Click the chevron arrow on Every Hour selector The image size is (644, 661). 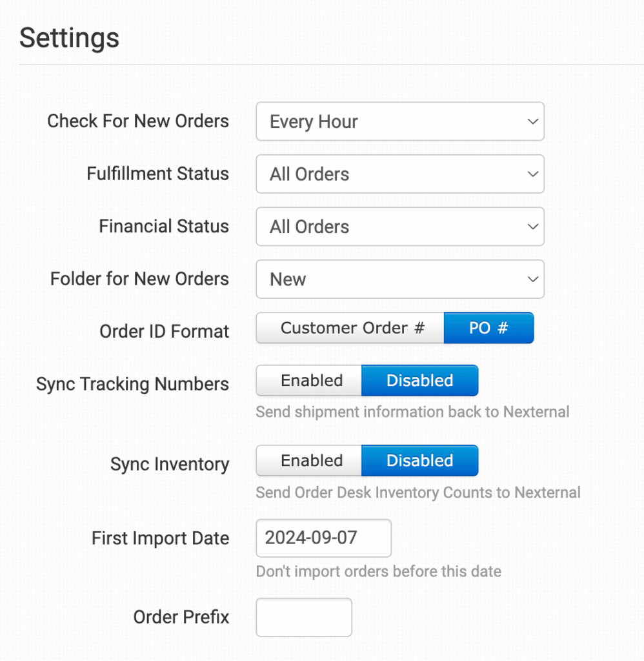(x=532, y=121)
